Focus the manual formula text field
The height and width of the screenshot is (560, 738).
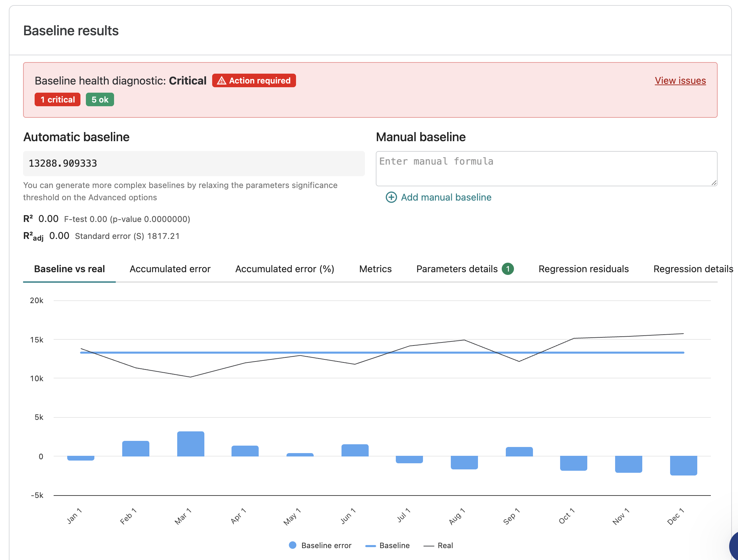tap(547, 169)
